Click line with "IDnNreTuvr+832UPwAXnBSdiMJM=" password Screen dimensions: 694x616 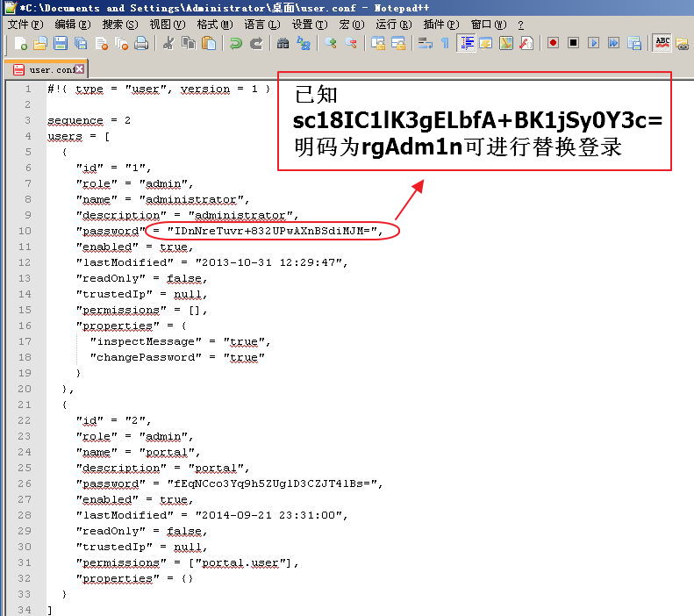[x=230, y=231]
